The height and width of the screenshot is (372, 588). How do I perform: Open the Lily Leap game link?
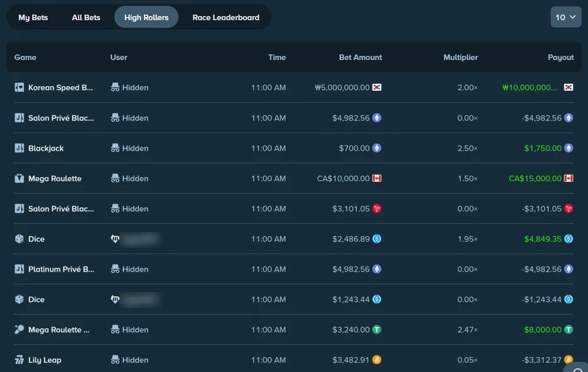coord(45,360)
